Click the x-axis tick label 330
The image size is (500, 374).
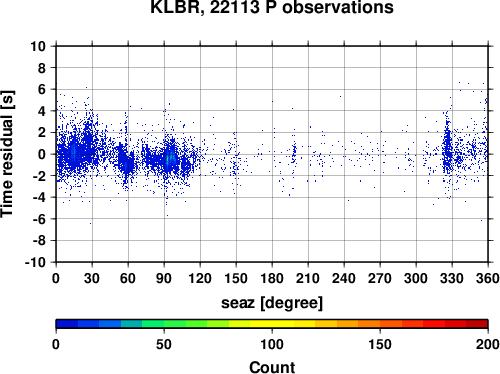coord(452,278)
